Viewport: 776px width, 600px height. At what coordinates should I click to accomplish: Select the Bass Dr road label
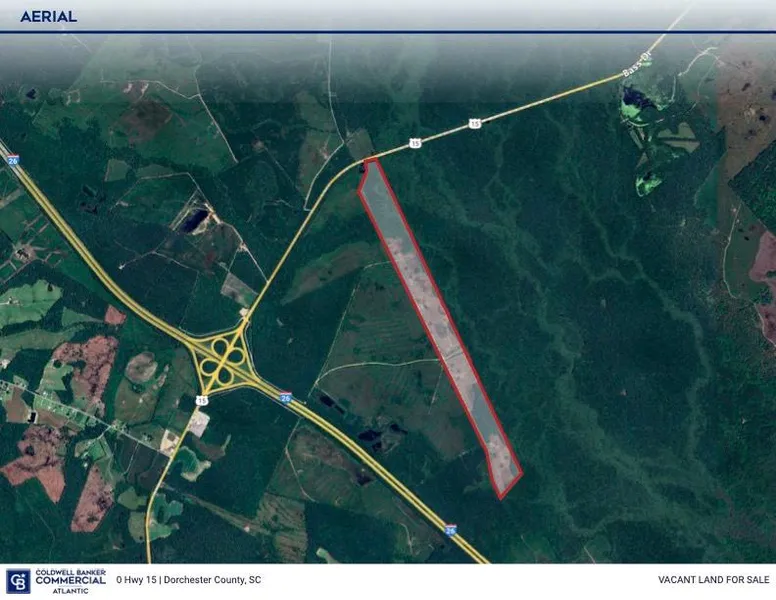pos(634,69)
